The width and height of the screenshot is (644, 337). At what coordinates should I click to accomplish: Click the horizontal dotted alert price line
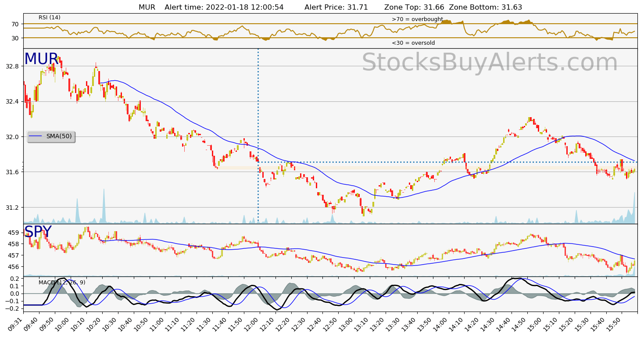tap(447, 162)
